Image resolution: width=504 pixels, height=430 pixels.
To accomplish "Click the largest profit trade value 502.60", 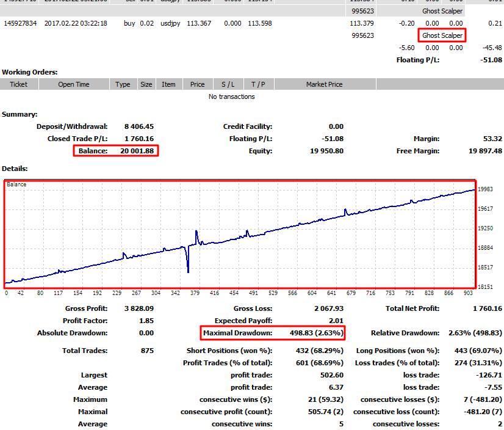I will point(332,375).
